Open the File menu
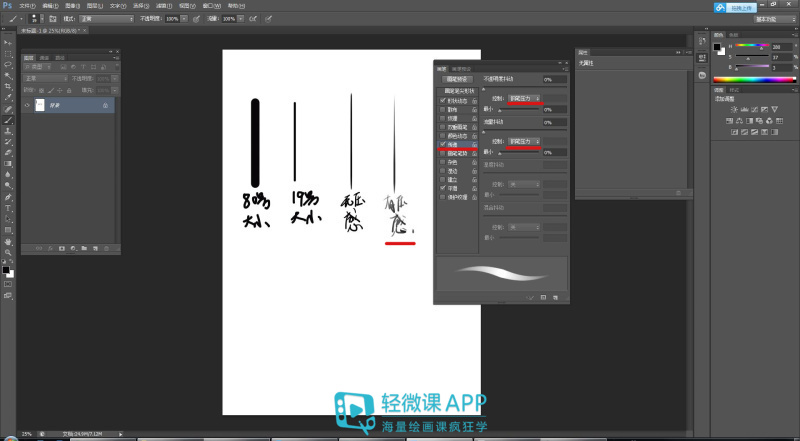The width and height of the screenshot is (800, 441). 26,5
